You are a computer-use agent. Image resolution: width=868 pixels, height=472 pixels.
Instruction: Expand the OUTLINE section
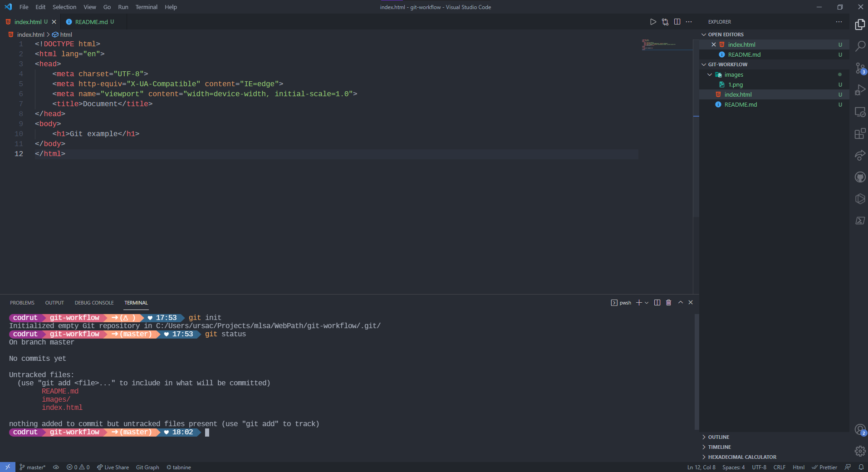point(718,437)
